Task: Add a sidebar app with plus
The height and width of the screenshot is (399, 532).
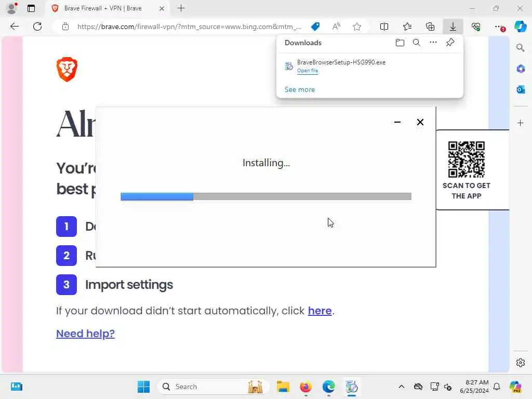Action: pyautogui.click(x=521, y=123)
